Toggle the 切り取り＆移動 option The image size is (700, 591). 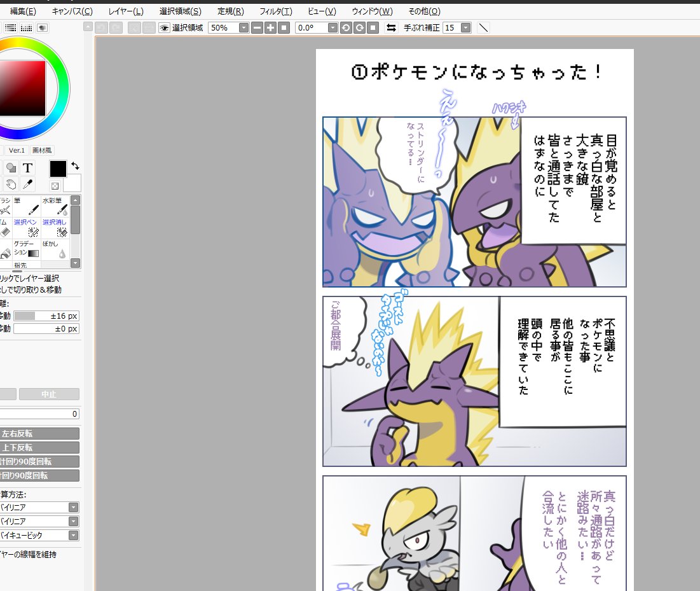tap(31, 290)
